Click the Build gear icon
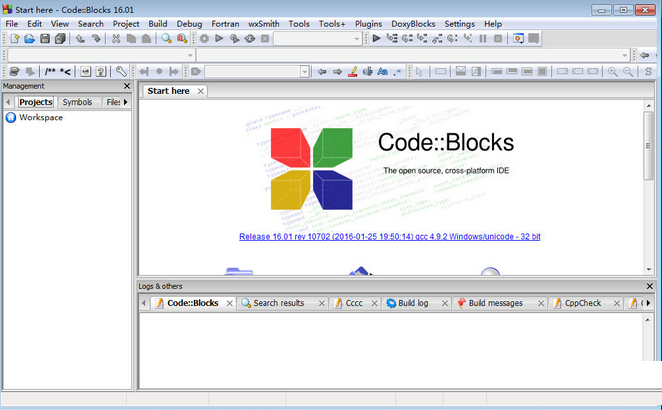662x410 pixels. (204, 39)
